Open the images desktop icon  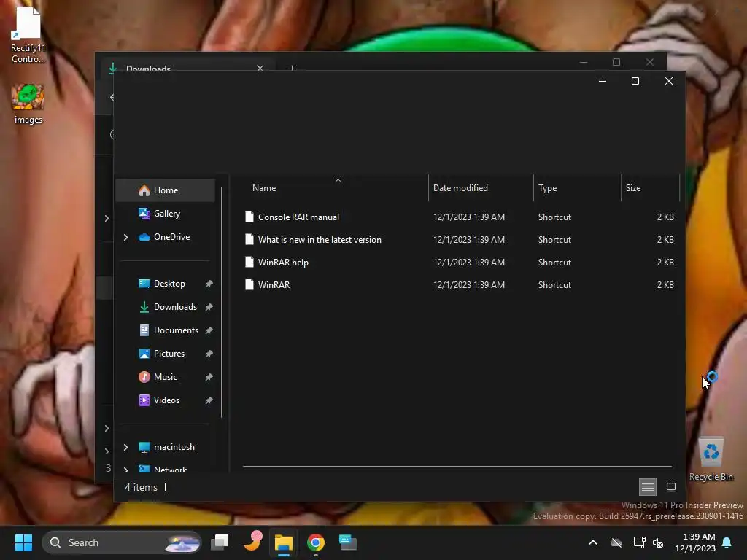[x=28, y=104]
